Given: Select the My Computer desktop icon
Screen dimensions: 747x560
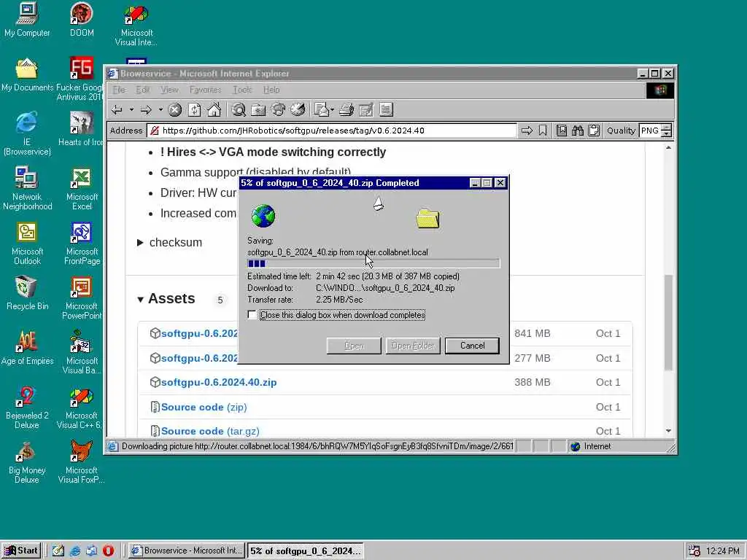Looking at the screenshot, I should [x=27, y=20].
